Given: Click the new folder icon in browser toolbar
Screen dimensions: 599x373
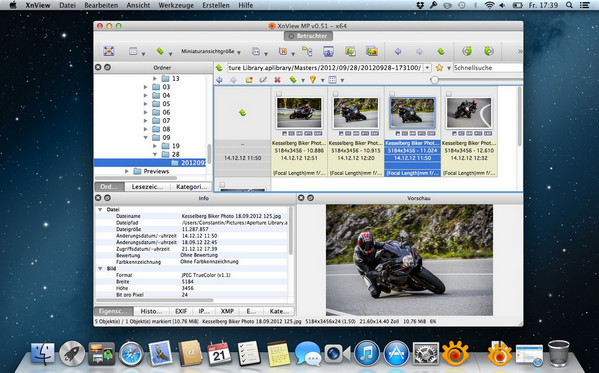Looking at the screenshot, I should [249, 80].
